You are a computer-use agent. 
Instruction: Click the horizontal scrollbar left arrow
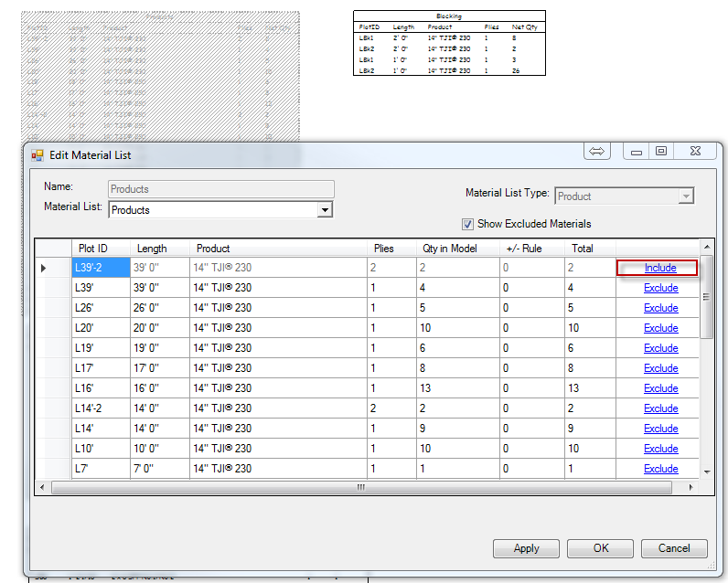pyautogui.click(x=43, y=487)
